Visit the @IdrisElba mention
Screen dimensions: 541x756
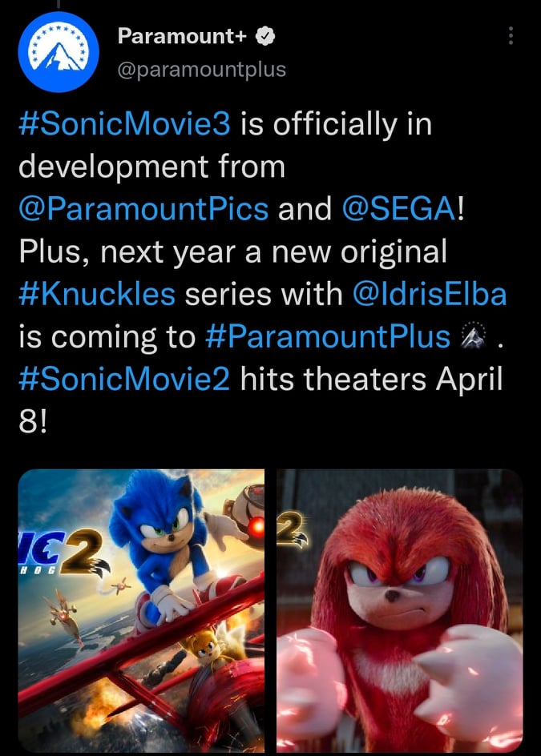pos(430,294)
